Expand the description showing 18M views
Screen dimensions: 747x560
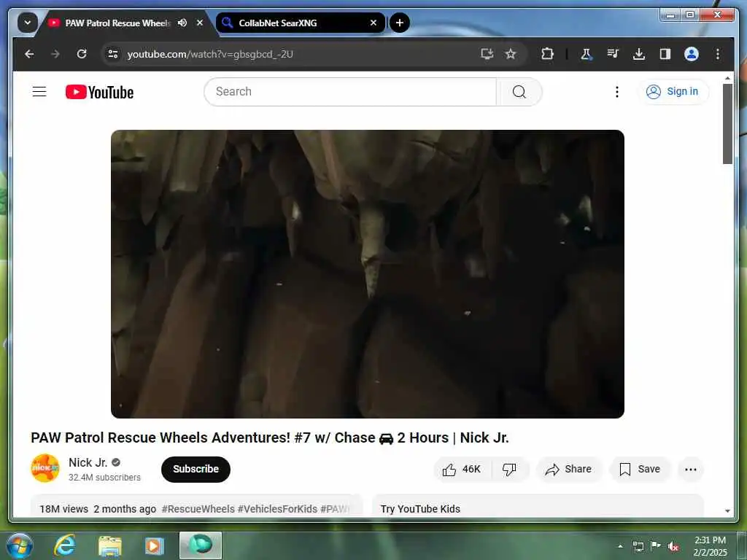pyautogui.click(x=196, y=507)
